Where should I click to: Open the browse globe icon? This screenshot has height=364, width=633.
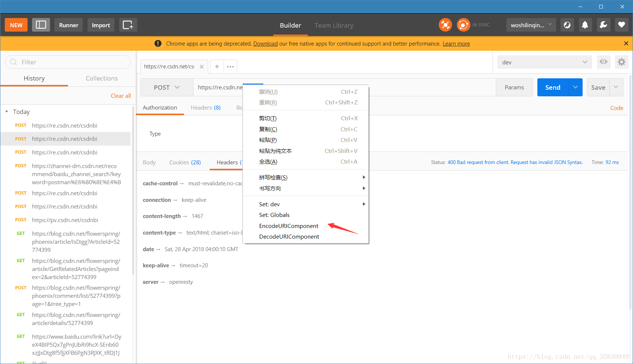click(x=567, y=25)
